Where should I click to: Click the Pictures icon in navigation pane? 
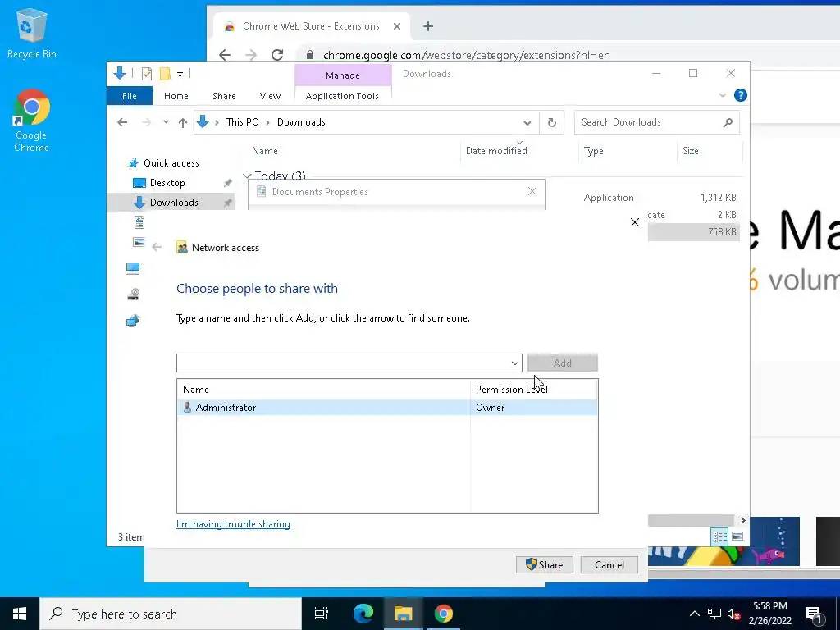(139, 242)
